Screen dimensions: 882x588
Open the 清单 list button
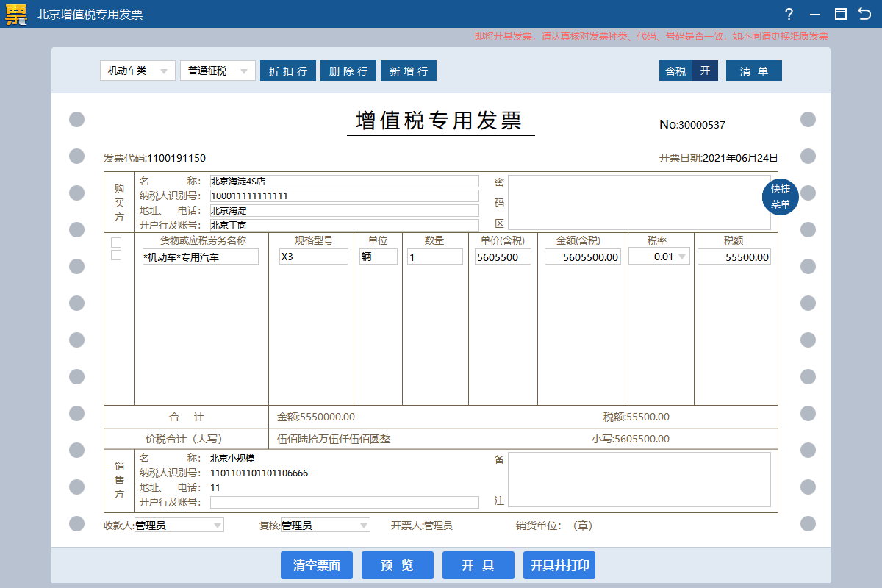[753, 71]
